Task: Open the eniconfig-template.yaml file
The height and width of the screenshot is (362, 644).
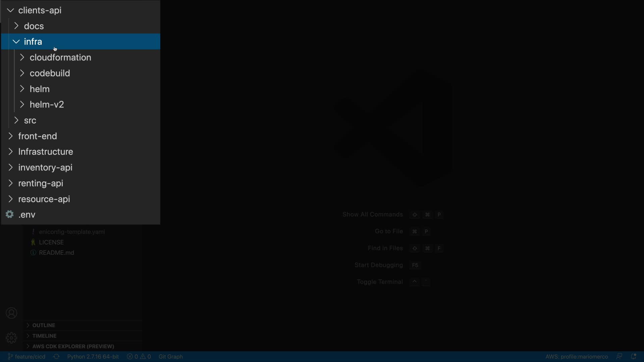Action: pos(72,232)
